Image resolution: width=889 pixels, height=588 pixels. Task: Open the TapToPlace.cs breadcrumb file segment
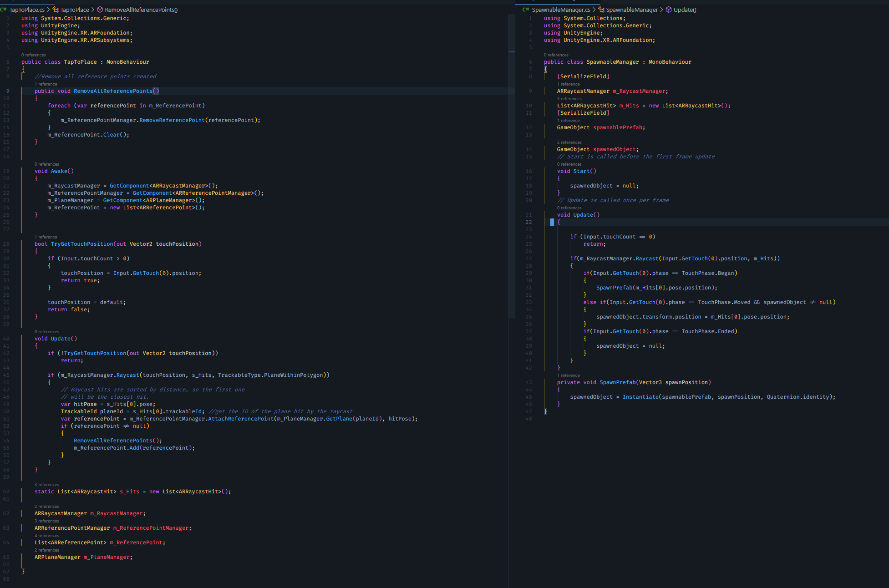click(x=27, y=10)
